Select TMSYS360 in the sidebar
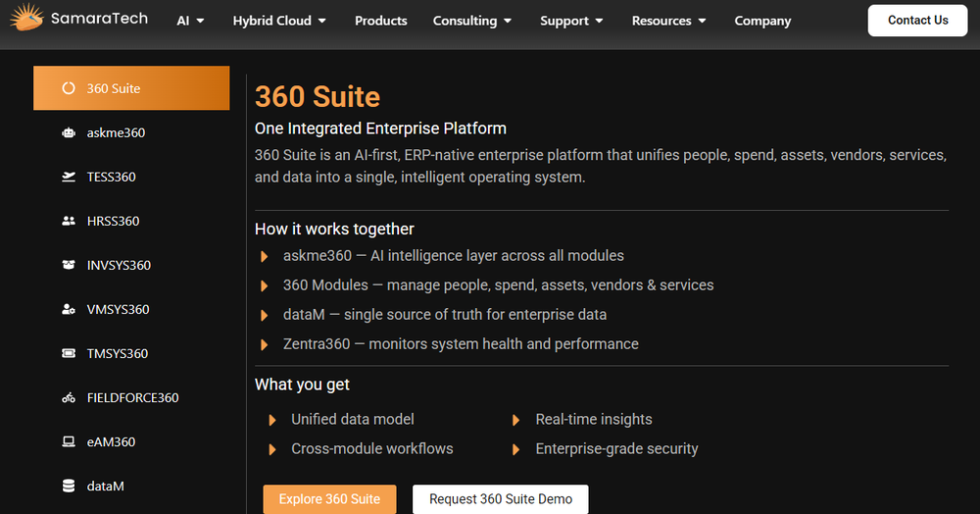 point(131,353)
